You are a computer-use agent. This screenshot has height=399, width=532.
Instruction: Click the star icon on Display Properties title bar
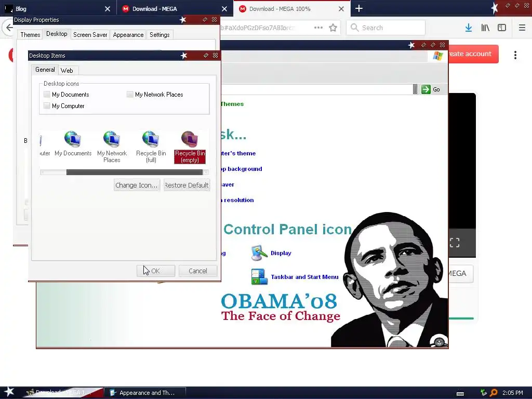[x=183, y=20]
